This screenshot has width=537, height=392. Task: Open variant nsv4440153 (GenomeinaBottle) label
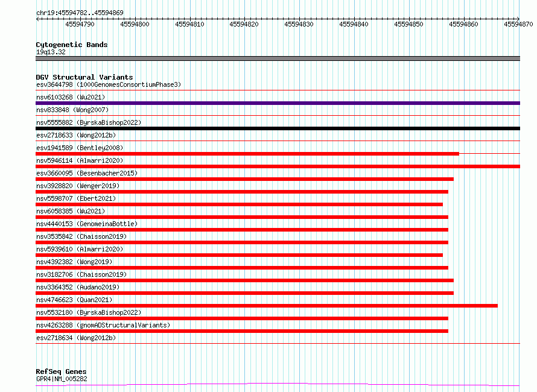pyautogui.click(x=87, y=224)
